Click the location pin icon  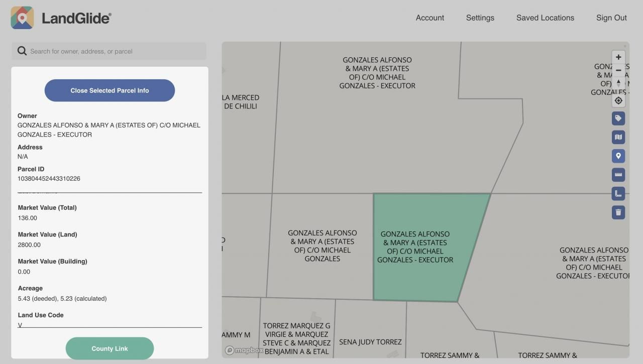[x=618, y=156]
